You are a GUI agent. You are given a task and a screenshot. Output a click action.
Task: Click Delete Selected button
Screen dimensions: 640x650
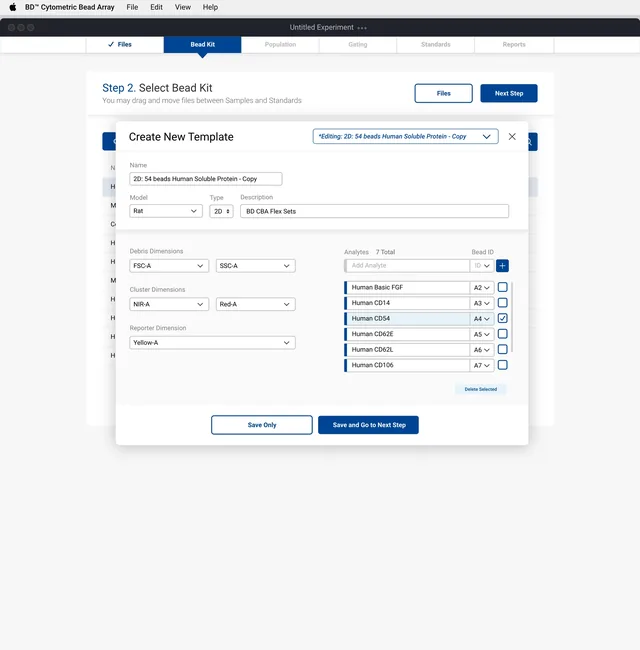[481, 389]
